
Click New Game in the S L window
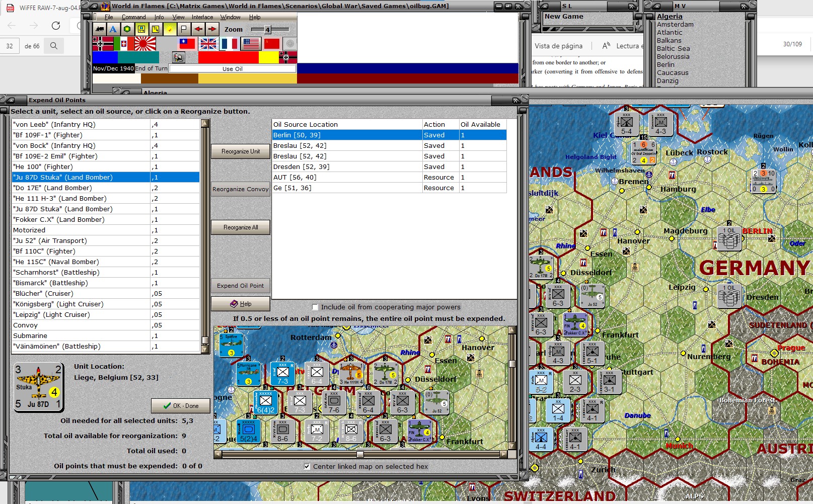pos(564,17)
